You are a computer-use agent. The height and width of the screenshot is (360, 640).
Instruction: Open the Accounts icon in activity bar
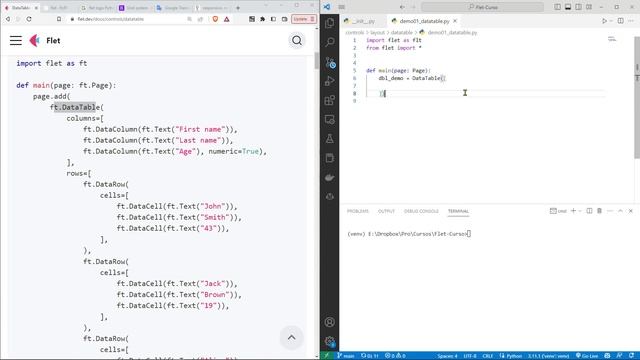[329, 322]
